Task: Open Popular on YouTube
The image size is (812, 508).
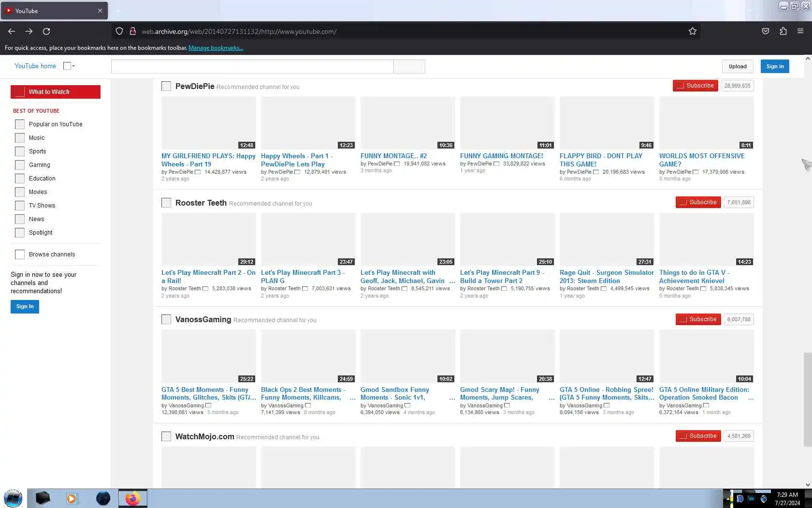Action: tap(56, 124)
